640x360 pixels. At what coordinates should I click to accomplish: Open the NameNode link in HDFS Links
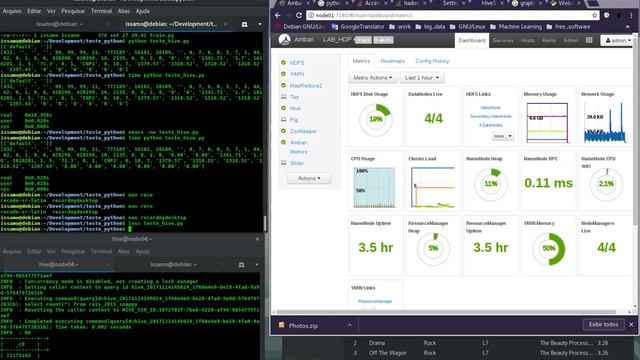coord(491,108)
